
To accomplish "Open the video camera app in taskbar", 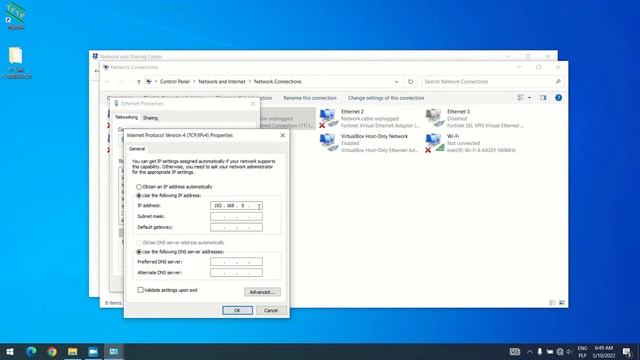I will click(x=93, y=351).
